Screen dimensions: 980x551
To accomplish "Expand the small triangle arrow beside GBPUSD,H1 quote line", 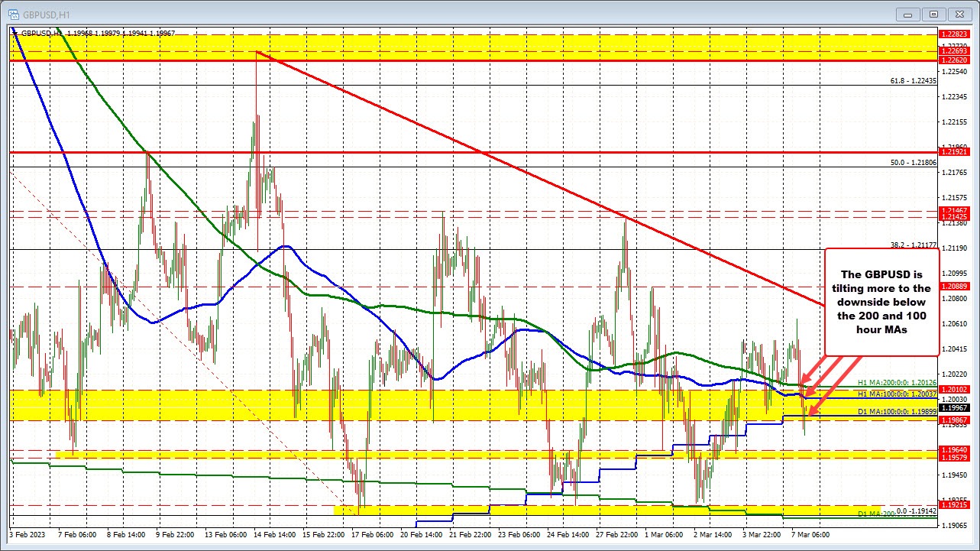I will click(16, 33).
